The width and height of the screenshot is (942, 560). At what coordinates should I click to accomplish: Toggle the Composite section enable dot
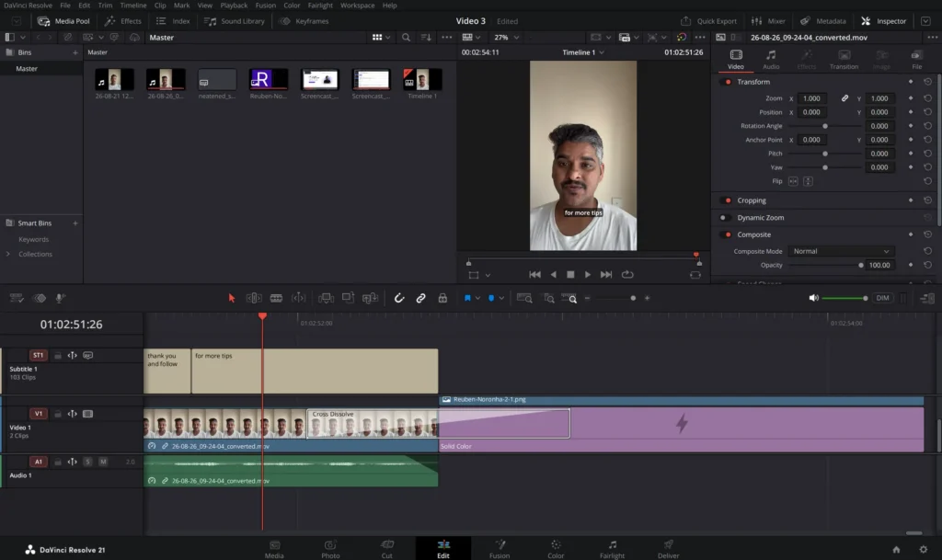(728, 234)
